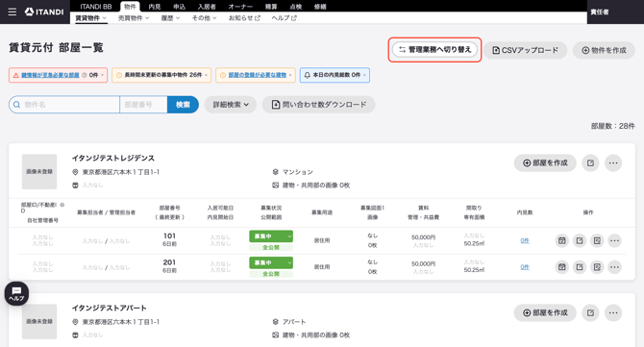Edit the イタンジテストアパート building
The width and height of the screenshot is (644, 347).
tap(590, 313)
